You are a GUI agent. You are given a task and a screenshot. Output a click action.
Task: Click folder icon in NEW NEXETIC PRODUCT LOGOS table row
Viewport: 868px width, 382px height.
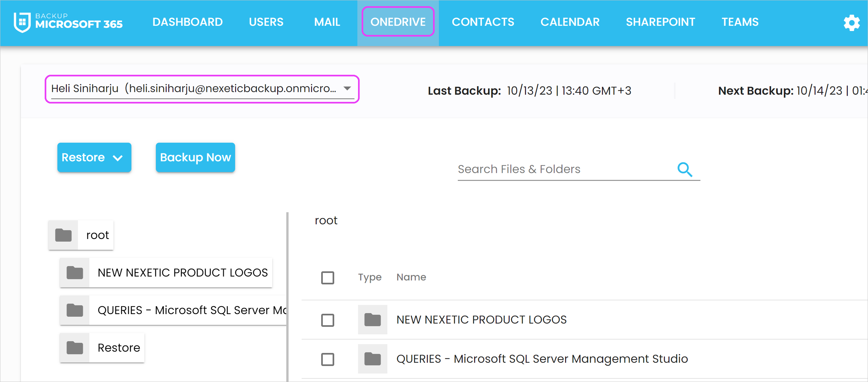click(x=372, y=319)
